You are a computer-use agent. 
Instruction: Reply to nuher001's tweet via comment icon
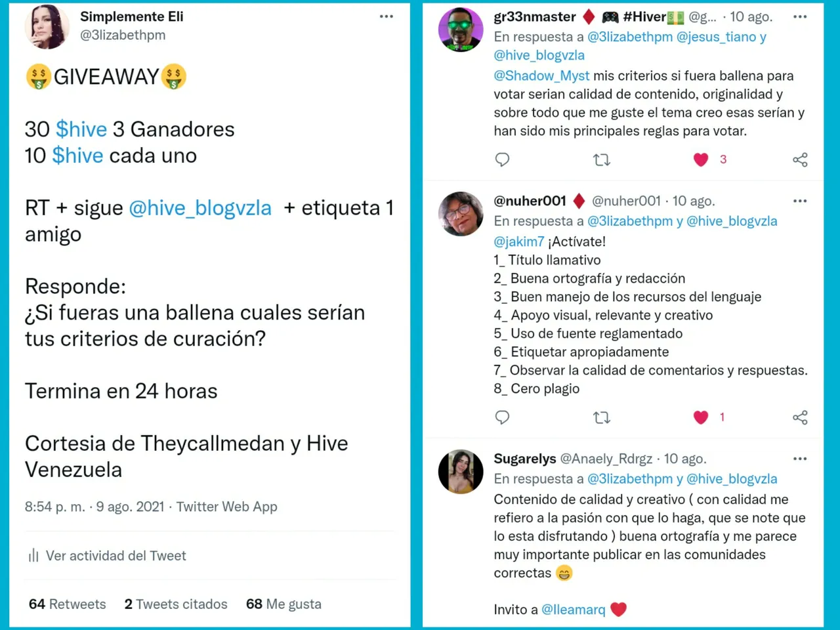502,417
